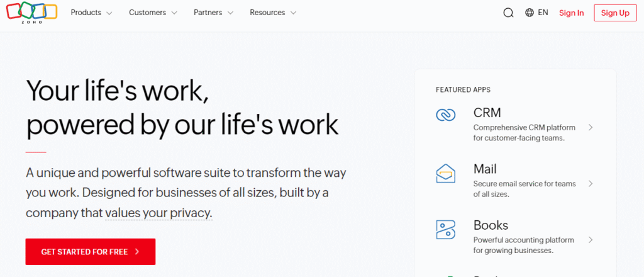Open the CRM featured app title

[x=487, y=113]
